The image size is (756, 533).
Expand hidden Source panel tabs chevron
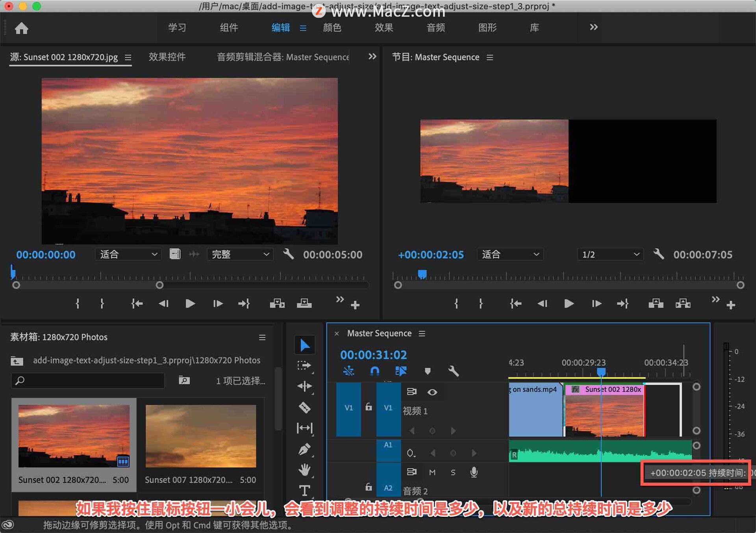[372, 57]
